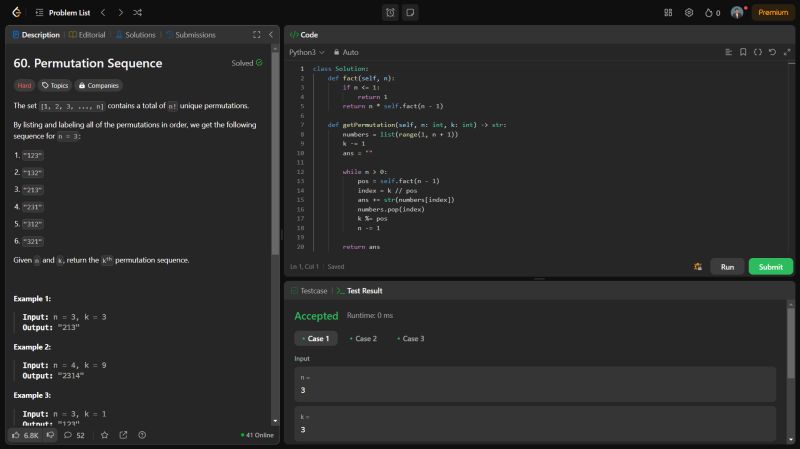Click the Hard difficulty tag

tap(24, 85)
